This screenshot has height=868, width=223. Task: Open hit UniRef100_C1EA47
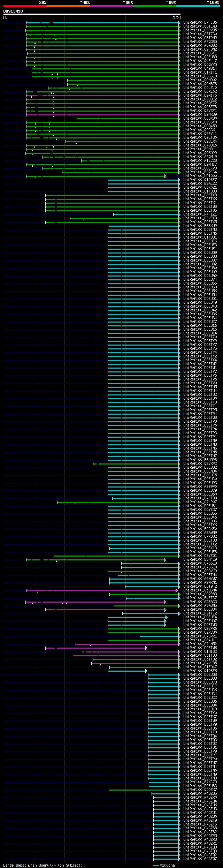[x=200, y=667]
